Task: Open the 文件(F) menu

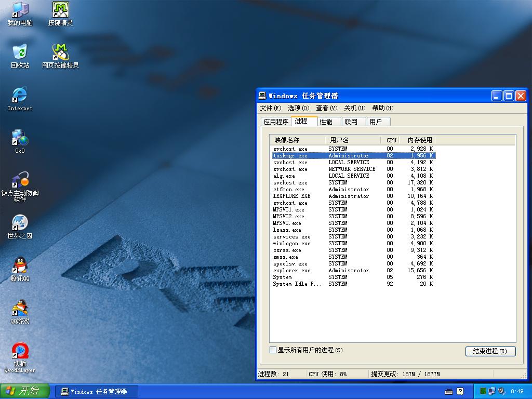Action: pos(270,108)
